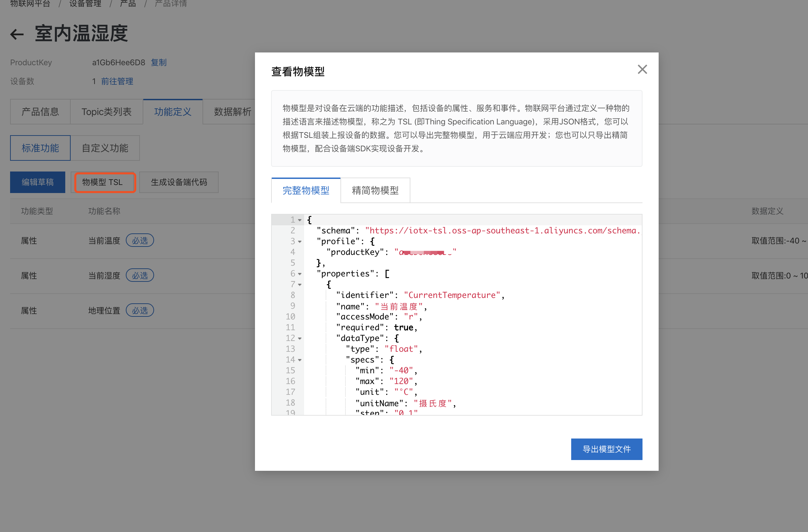
Task: Open the 数据解析 tab
Action: click(232, 111)
